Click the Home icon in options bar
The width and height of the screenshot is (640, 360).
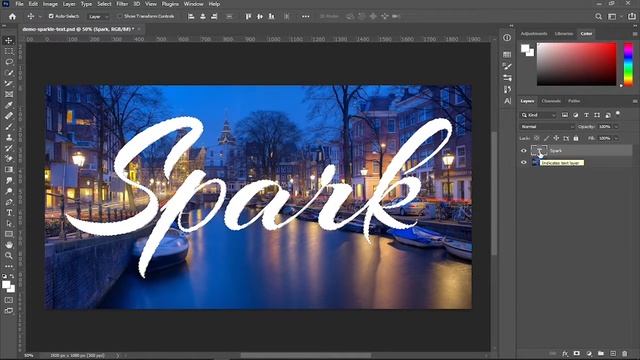click(12, 16)
